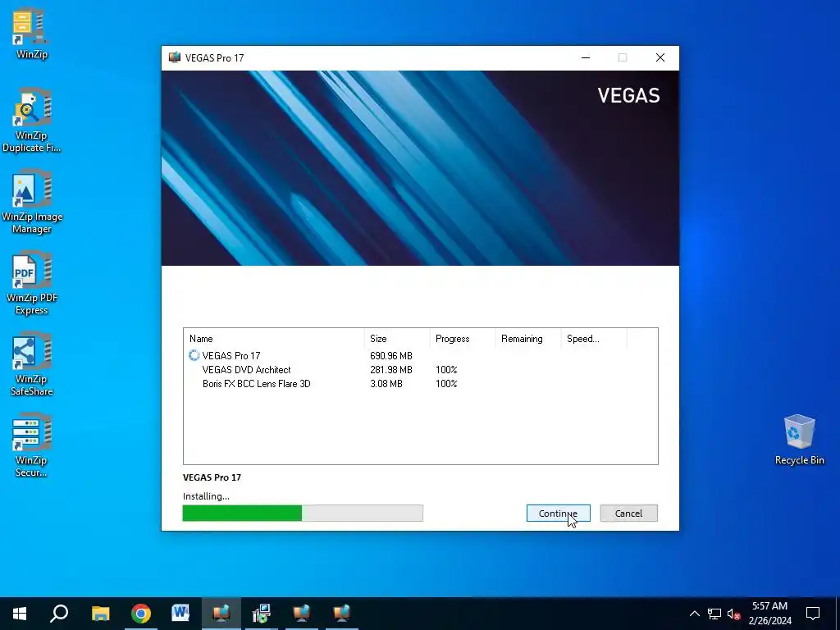Screen dimensions: 840x630
Task: Close the VEGAS Pro 17 installer window
Action: coord(660,57)
